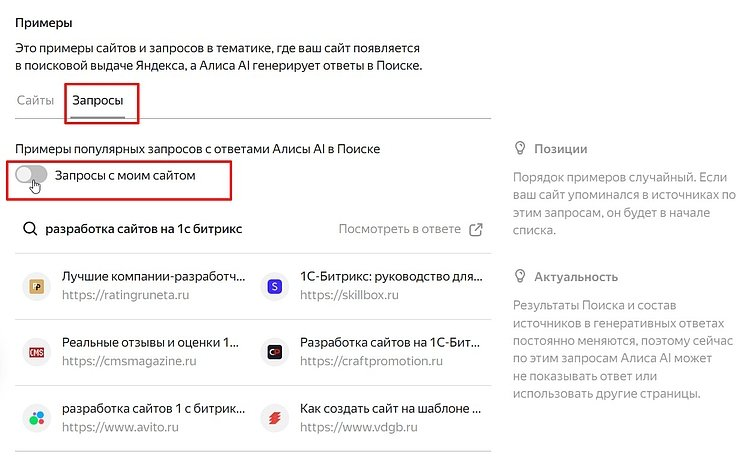This screenshot has width=751, height=462.
Task: Select the Запросы tab
Action: 98,101
